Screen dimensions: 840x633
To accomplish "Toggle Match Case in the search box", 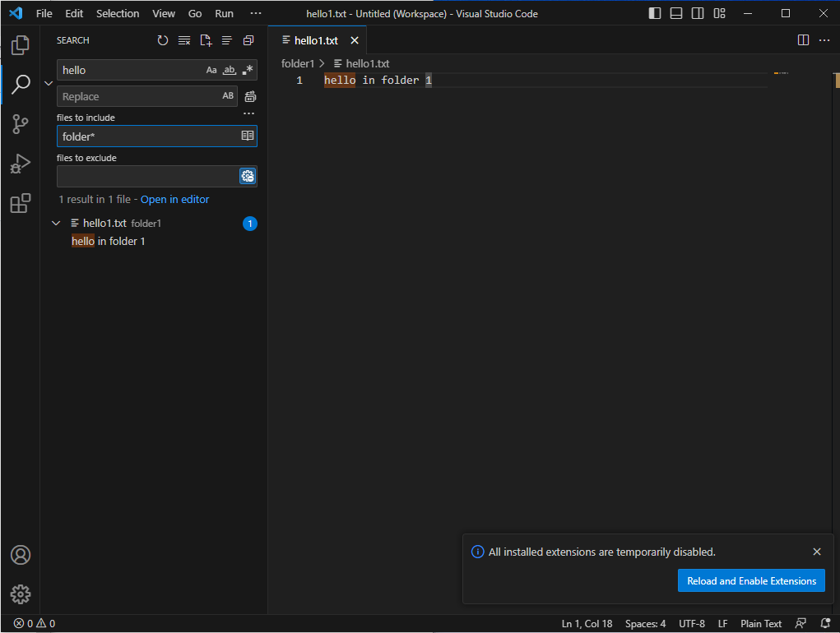I will 211,70.
